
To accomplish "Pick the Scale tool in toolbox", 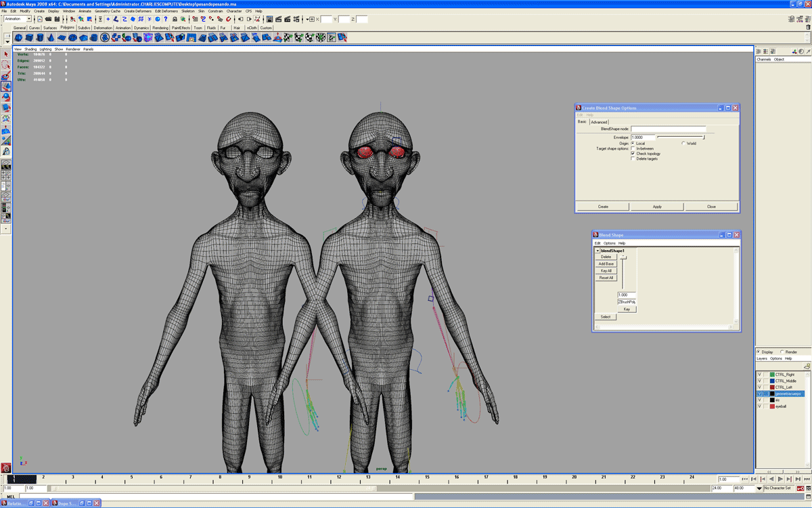I will (6, 108).
